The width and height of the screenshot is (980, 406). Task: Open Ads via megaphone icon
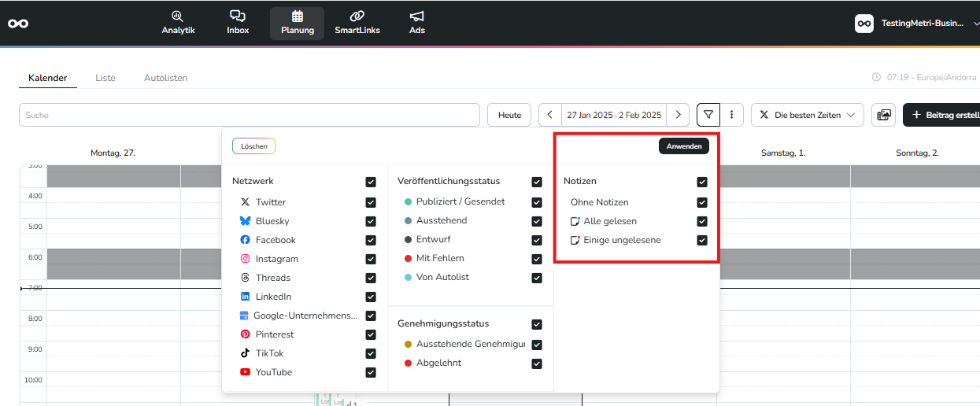click(416, 17)
